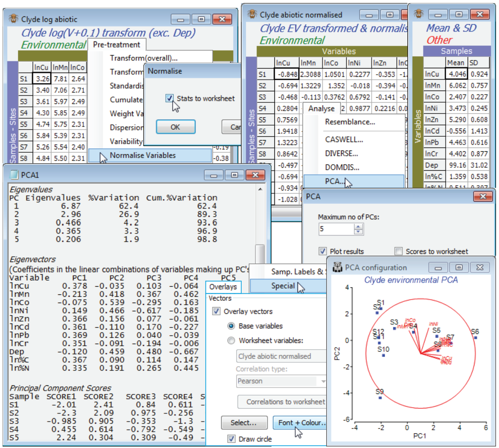The height and width of the screenshot is (448, 499).
Task: Choose PCA... from Analyse menu
Action: pyautogui.click(x=354, y=182)
